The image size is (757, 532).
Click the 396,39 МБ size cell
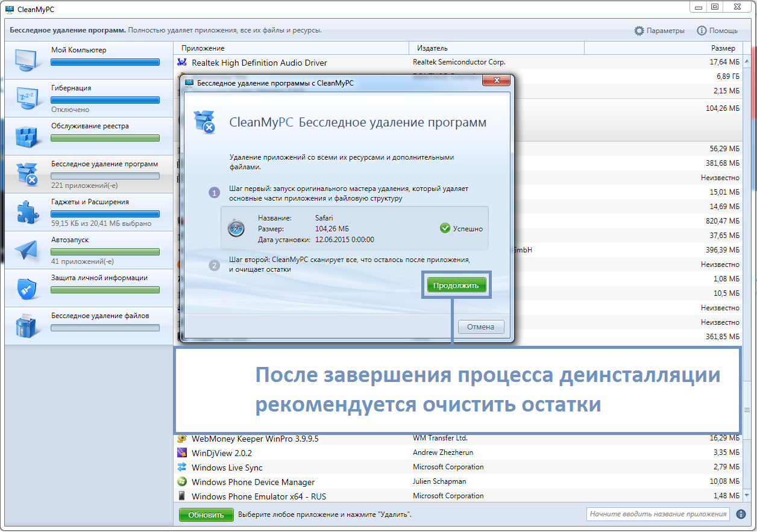click(x=723, y=250)
